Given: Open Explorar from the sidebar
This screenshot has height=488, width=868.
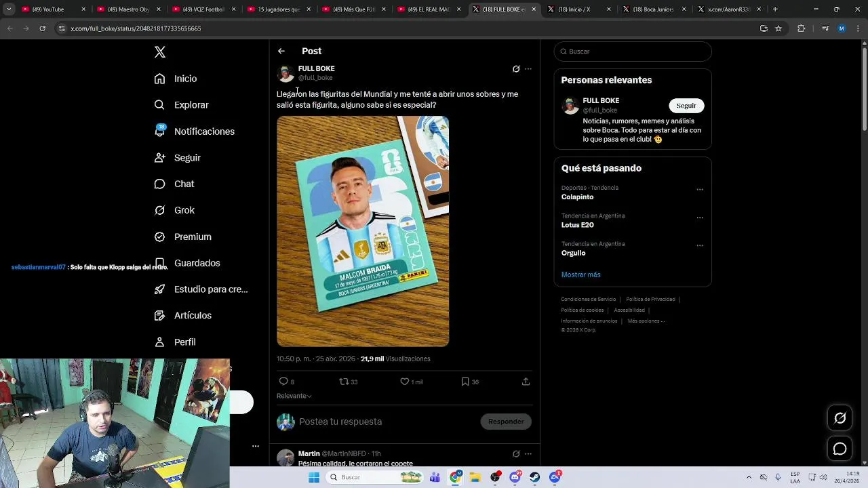Looking at the screenshot, I should pyautogui.click(x=181, y=105).
